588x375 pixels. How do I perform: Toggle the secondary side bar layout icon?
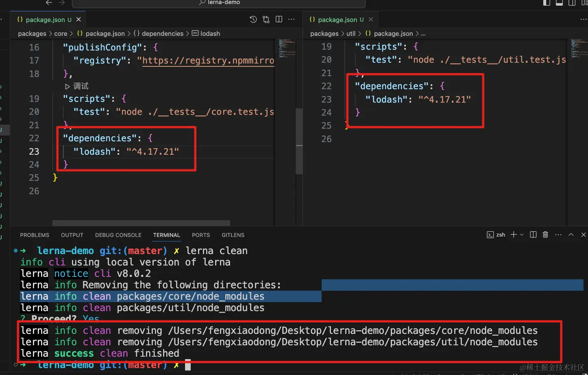point(572,3)
